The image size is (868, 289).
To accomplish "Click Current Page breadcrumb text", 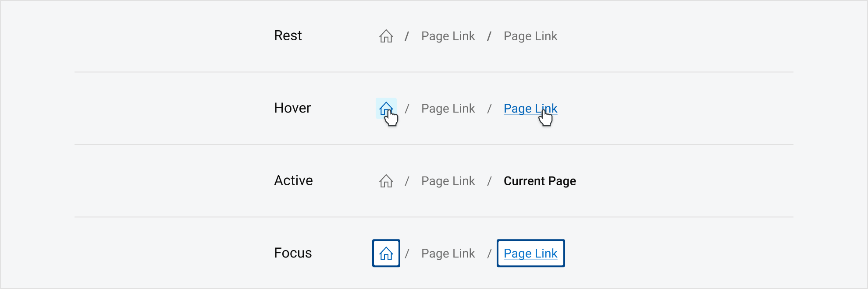I will pos(540,181).
